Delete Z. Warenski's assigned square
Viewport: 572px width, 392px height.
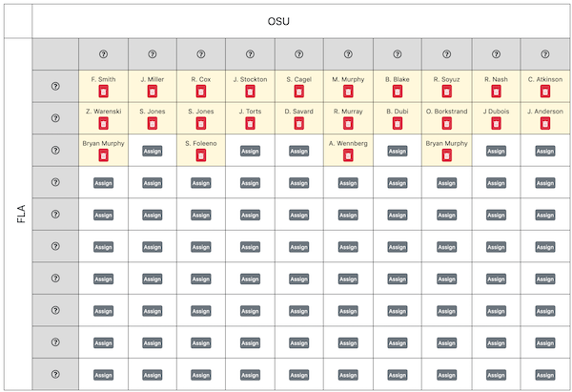click(x=104, y=123)
